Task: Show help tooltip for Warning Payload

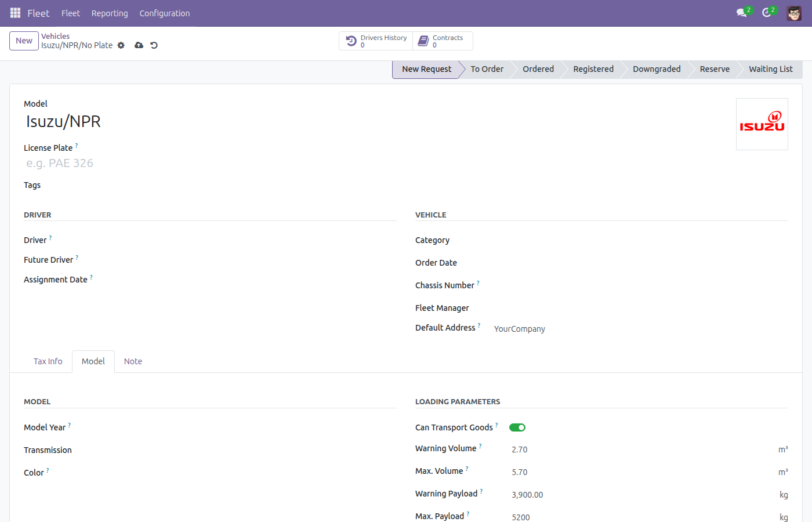Action: 481,491
